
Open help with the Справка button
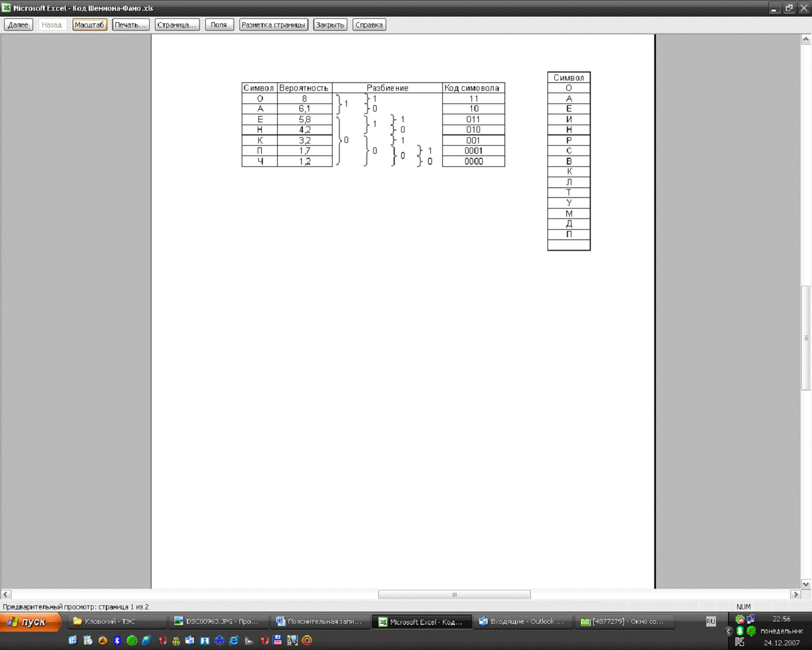pyautogui.click(x=369, y=25)
